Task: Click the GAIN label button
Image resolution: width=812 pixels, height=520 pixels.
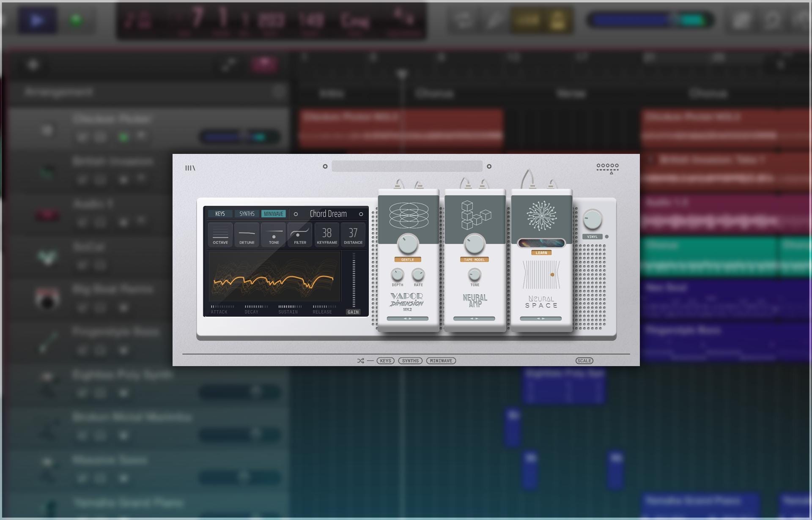Action: [353, 312]
